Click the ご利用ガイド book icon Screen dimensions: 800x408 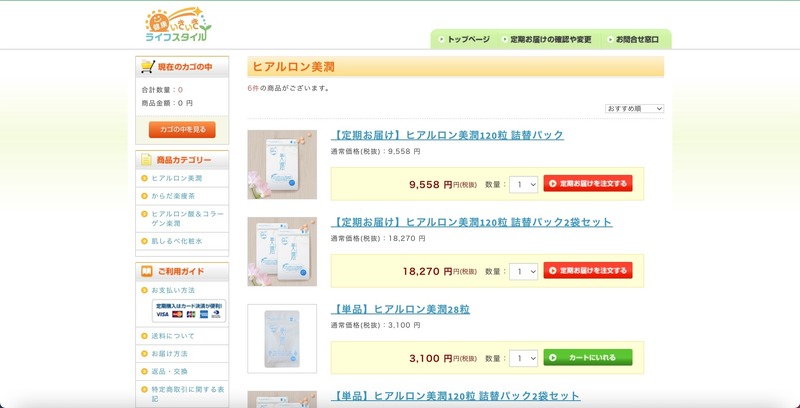[x=147, y=272]
